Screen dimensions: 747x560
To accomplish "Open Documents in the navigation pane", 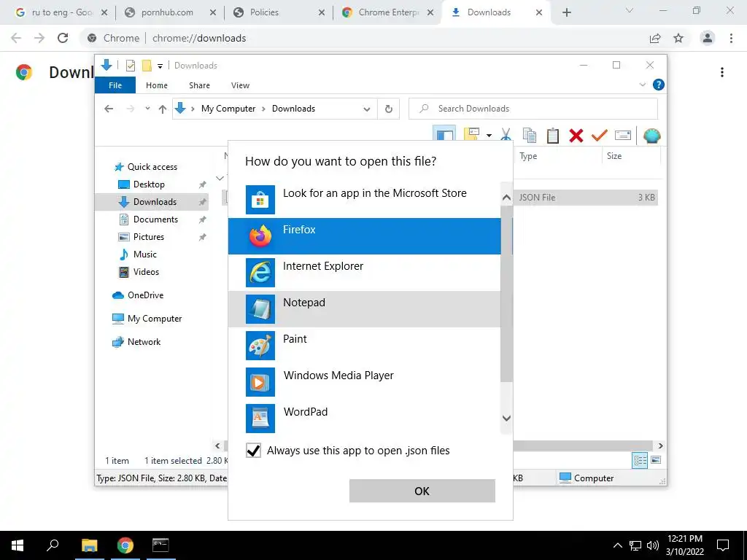I will click(x=148, y=219).
